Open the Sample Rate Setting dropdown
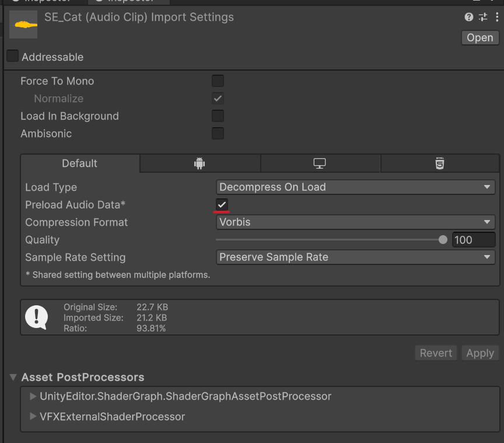 coord(355,257)
